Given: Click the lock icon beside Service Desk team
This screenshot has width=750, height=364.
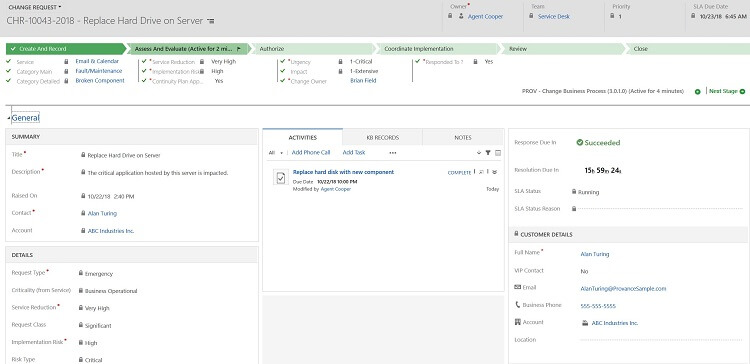Looking at the screenshot, I should [531, 16].
